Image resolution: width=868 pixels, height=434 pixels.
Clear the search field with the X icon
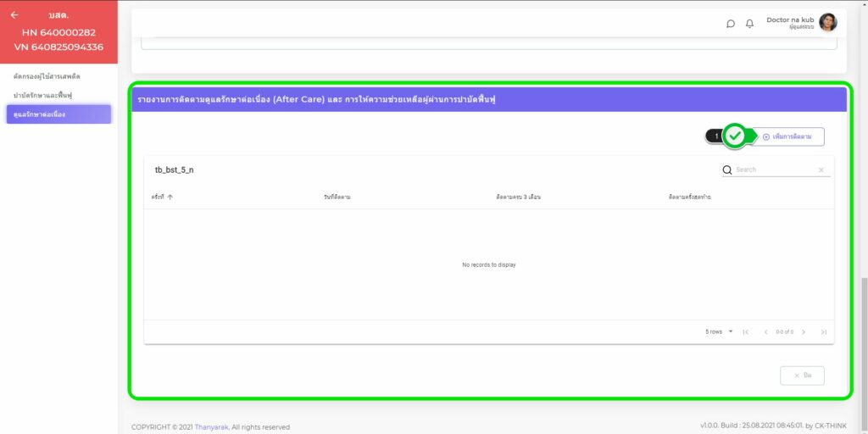point(821,170)
